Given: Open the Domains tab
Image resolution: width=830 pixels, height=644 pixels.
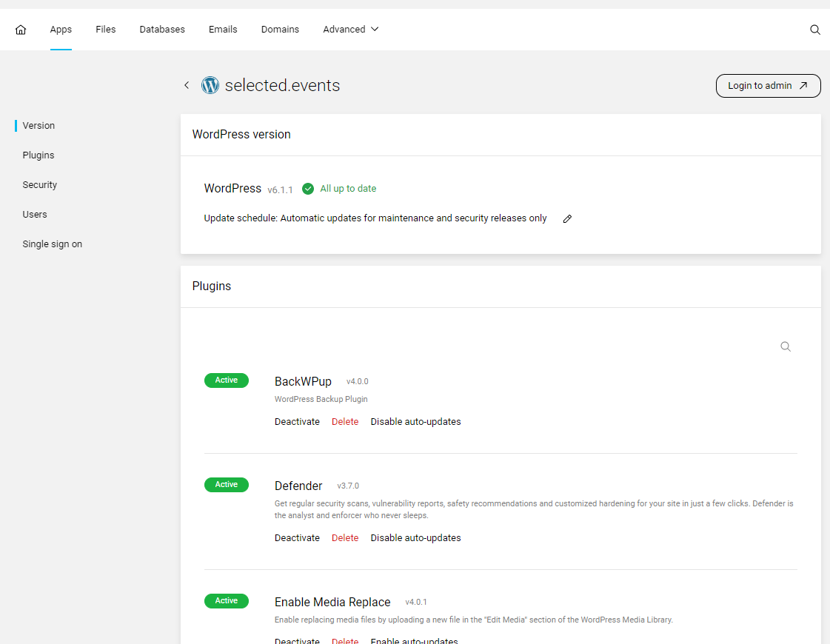Looking at the screenshot, I should pyautogui.click(x=280, y=30).
